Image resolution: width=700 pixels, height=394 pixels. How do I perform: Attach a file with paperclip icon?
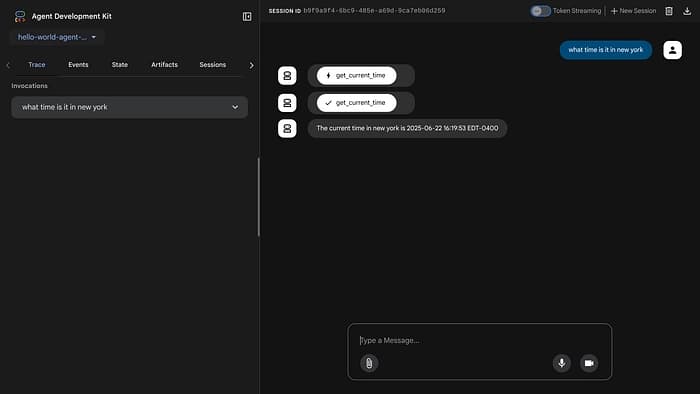369,363
